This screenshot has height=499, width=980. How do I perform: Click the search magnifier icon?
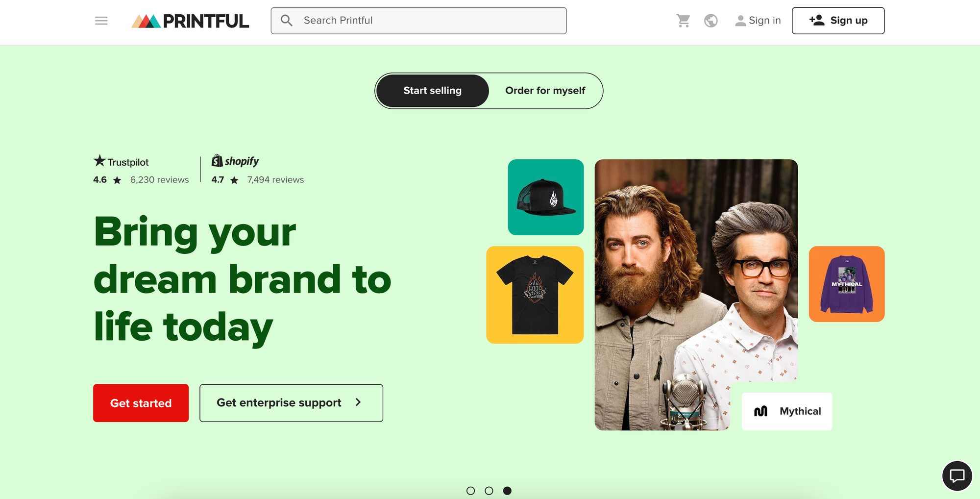[287, 21]
